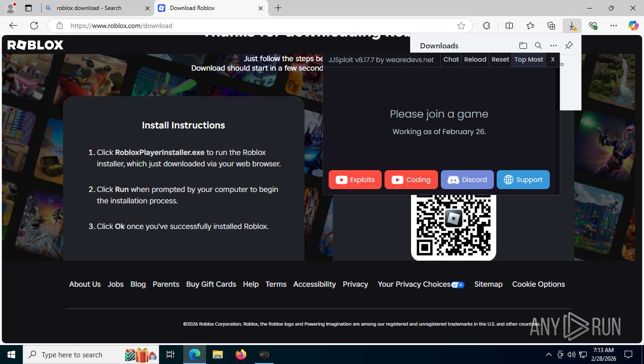Open the Windows Start menu
The width and height of the screenshot is (644, 364).
[11, 355]
